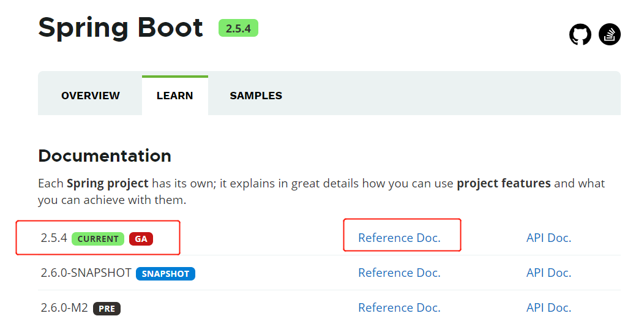The height and width of the screenshot is (324, 644).
Task: Click the 2.6.0-SNAPSHOT version label
Action: (x=86, y=273)
